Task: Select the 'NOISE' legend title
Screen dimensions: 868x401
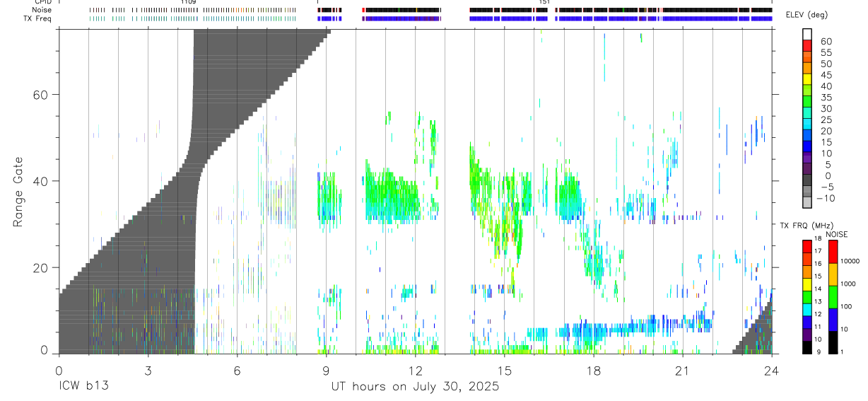Action: (x=836, y=234)
